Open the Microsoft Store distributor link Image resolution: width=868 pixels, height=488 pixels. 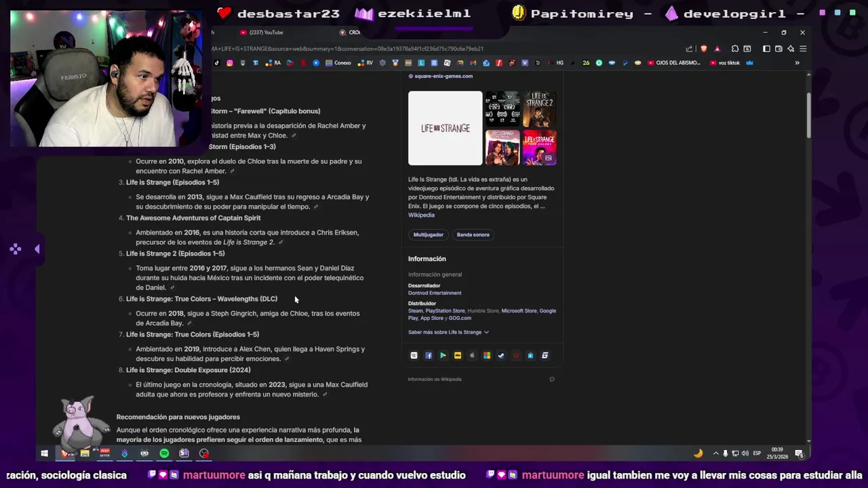519,310
